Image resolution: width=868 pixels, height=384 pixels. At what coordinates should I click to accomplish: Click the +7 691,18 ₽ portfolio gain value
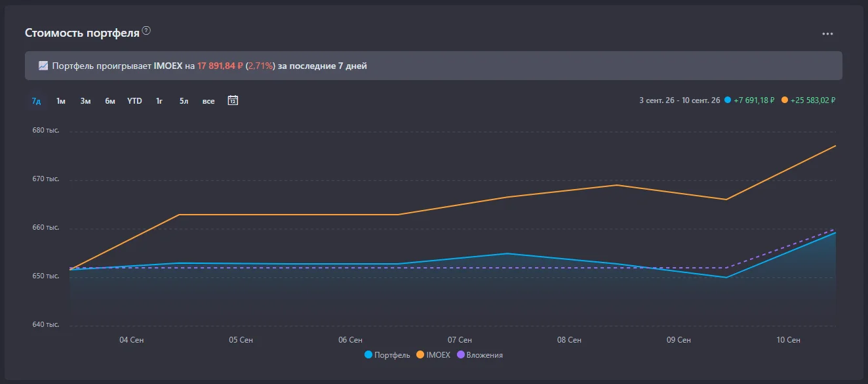(755, 100)
